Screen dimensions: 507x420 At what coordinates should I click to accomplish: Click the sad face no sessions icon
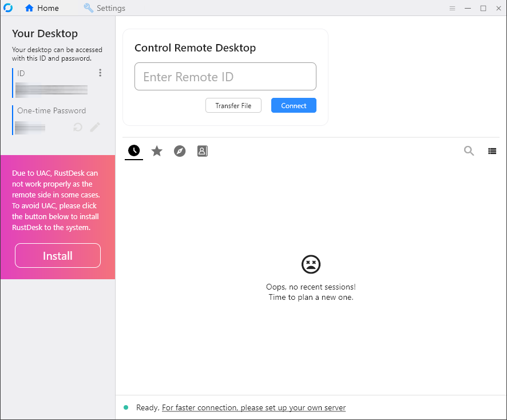(311, 264)
